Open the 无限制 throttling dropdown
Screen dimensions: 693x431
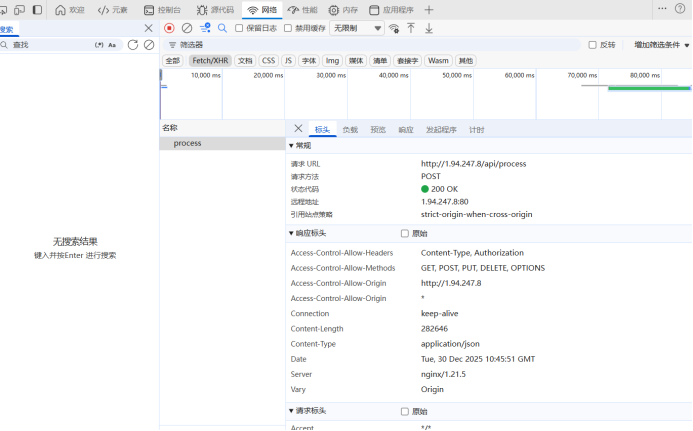[357, 28]
